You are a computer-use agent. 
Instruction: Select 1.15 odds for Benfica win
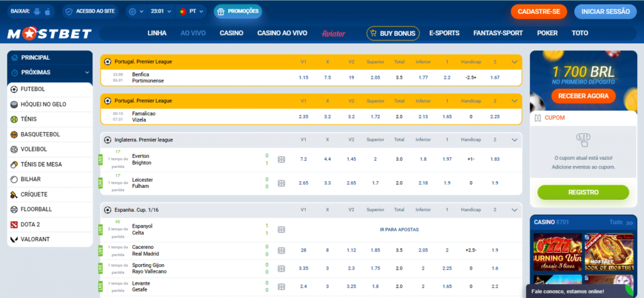coord(304,77)
